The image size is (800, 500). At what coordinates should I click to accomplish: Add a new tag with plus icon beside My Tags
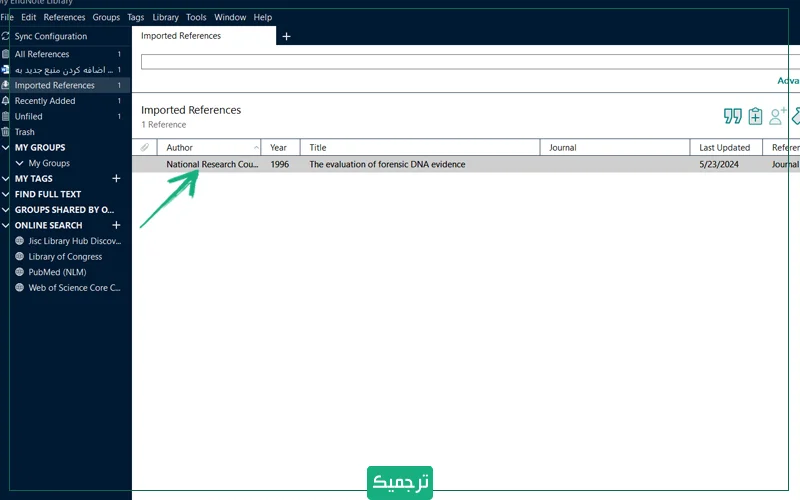(x=116, y=178)
